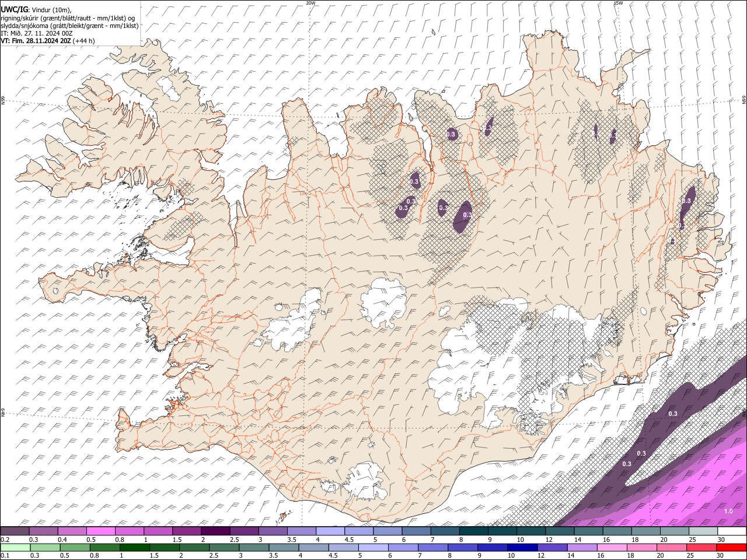
Task: Pick the palest green swatch between 0.1 and 0.3 in the bottom row
Action: pyautogui.click(x=15, y=547)
